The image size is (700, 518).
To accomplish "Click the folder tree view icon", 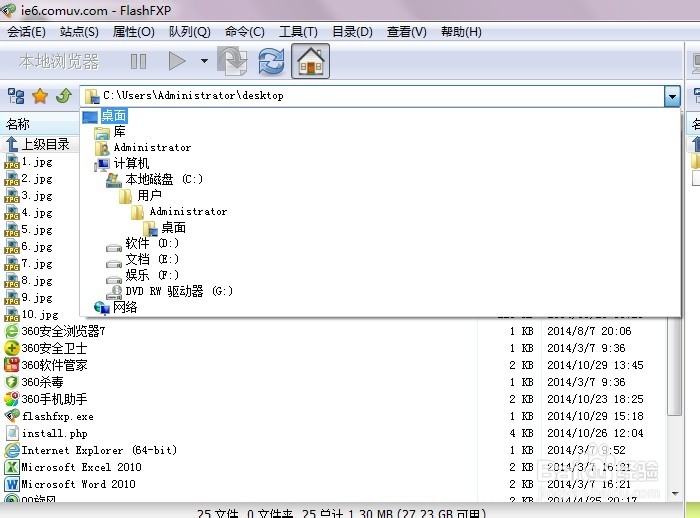I will pyautogui.click(x=16, y=96).
